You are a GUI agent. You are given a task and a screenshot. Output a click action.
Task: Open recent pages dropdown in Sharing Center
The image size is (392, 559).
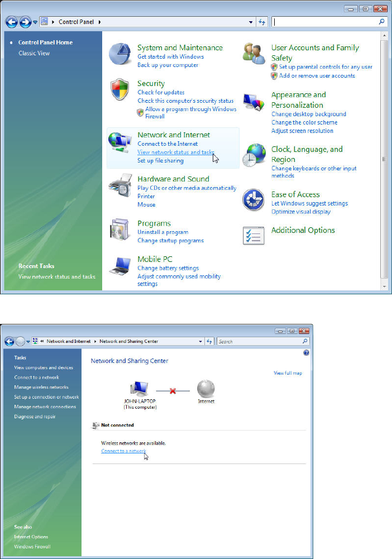(28, 342)
